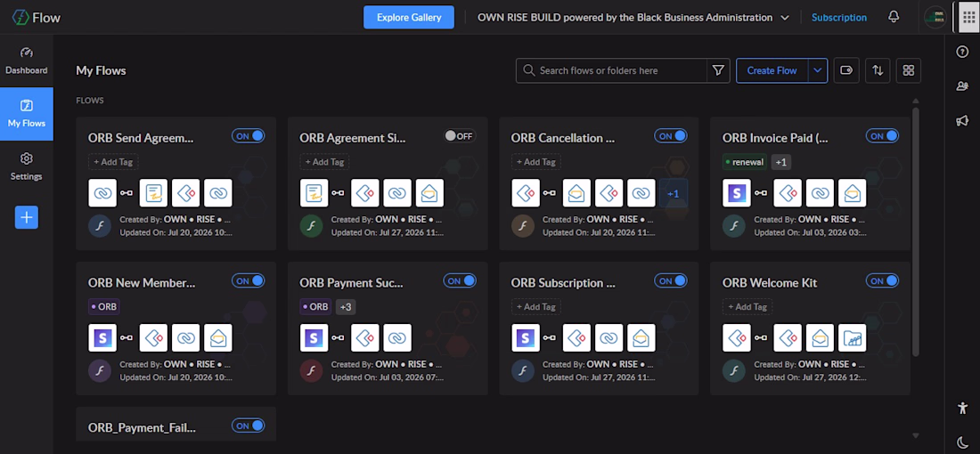Click Explore Gallery button
Image resolution: width=980 pixels, height=454 pixels.
pos(409,18)
